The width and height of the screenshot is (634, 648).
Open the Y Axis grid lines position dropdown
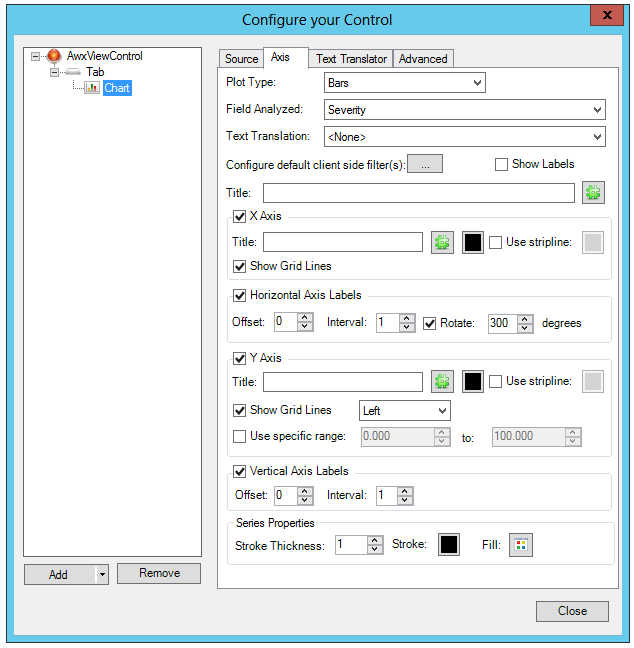(x=404, y=410)
